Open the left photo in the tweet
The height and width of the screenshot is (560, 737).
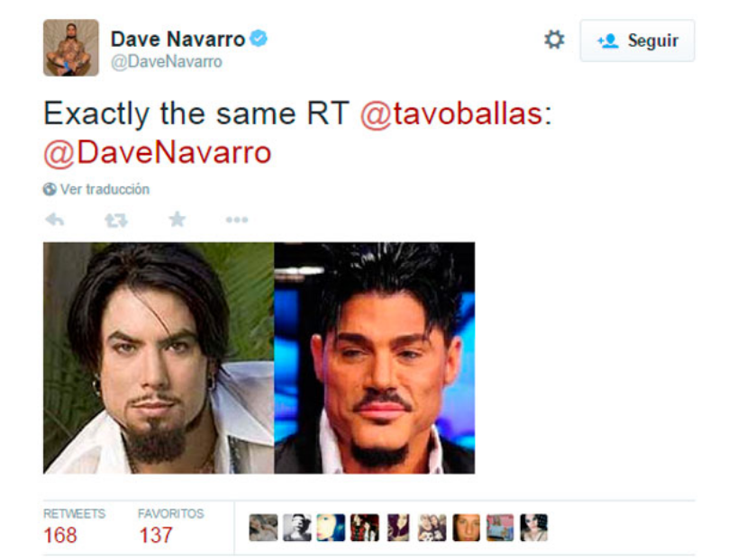click(159, 358)
